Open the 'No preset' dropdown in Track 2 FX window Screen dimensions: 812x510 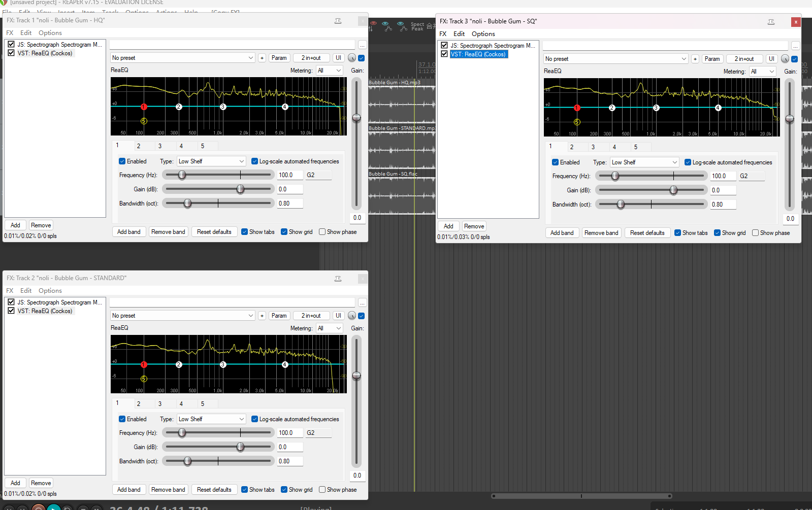point(183,316)
